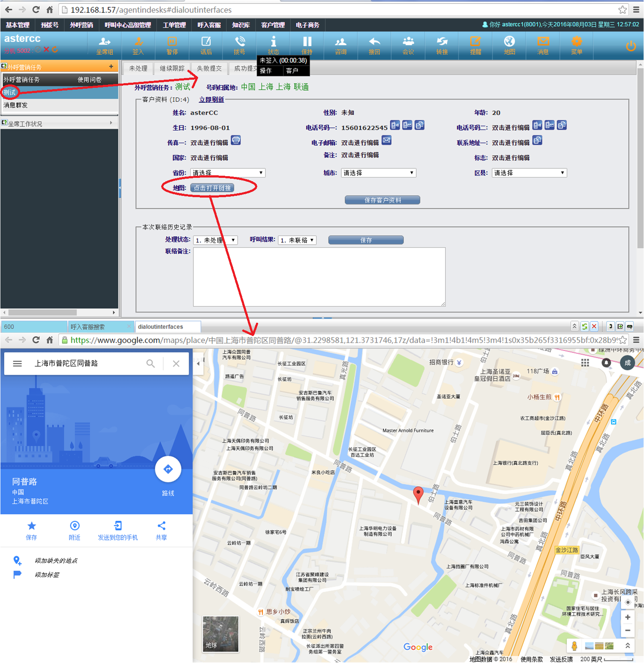Open the 知识库 menu item
Image resolution: width=644 pixels, height=663 pixels.
pyautogui.click(x=241, y=25)
